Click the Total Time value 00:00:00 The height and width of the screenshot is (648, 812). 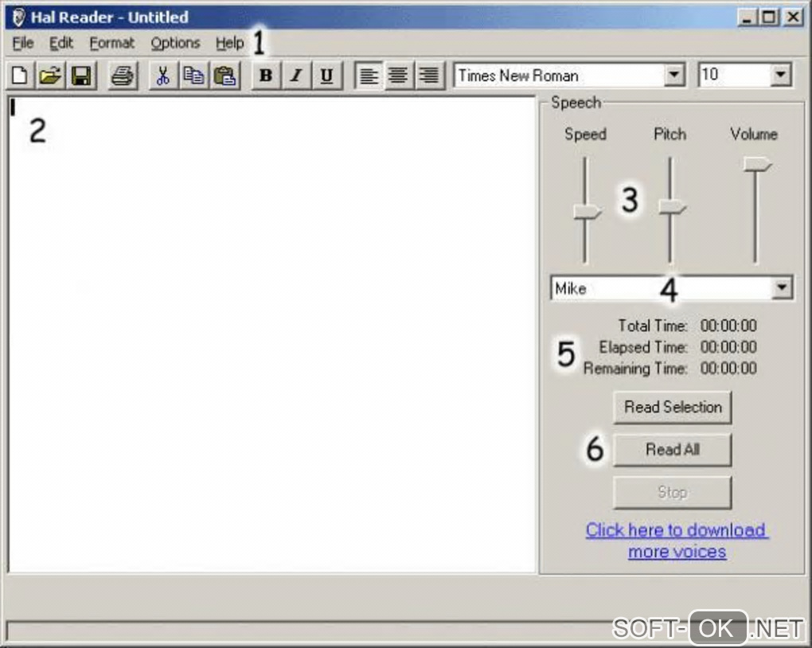pyautogui.click(x=728, y=326)
